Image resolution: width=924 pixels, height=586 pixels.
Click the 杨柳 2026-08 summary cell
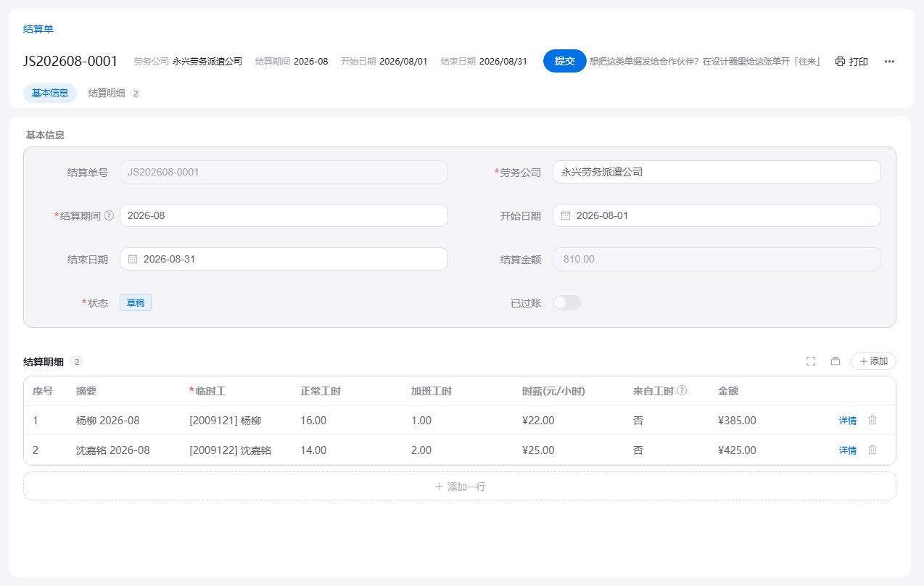[x=108, y=421]
